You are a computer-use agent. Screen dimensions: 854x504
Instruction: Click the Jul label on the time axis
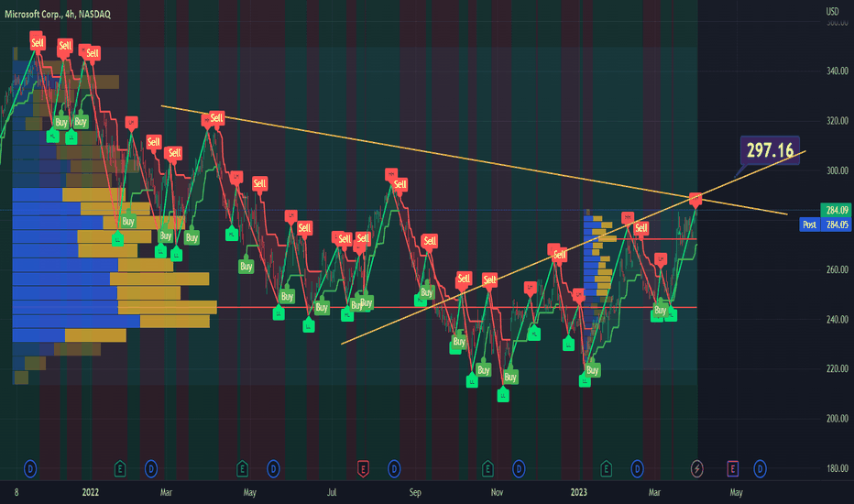pos(332,493)
